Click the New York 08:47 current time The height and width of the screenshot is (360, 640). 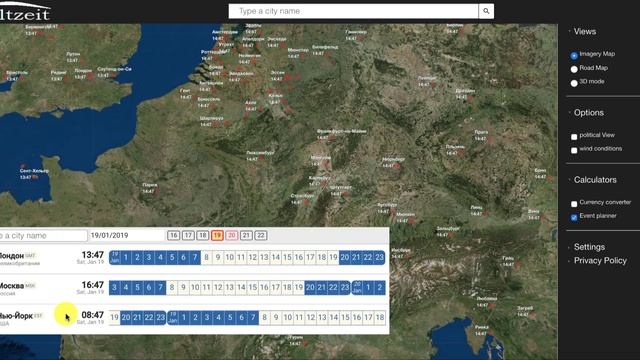[x=93, y=315]
